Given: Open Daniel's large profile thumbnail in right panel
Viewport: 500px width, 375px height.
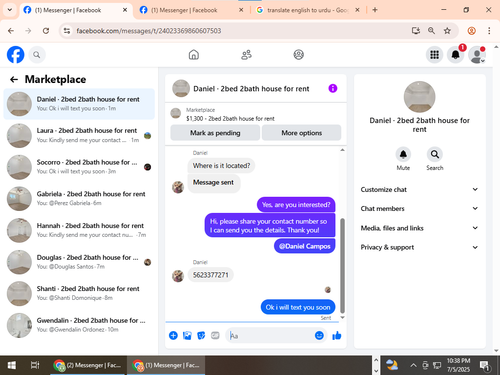Looking at the screenshot, I should (x=419, y=97).
